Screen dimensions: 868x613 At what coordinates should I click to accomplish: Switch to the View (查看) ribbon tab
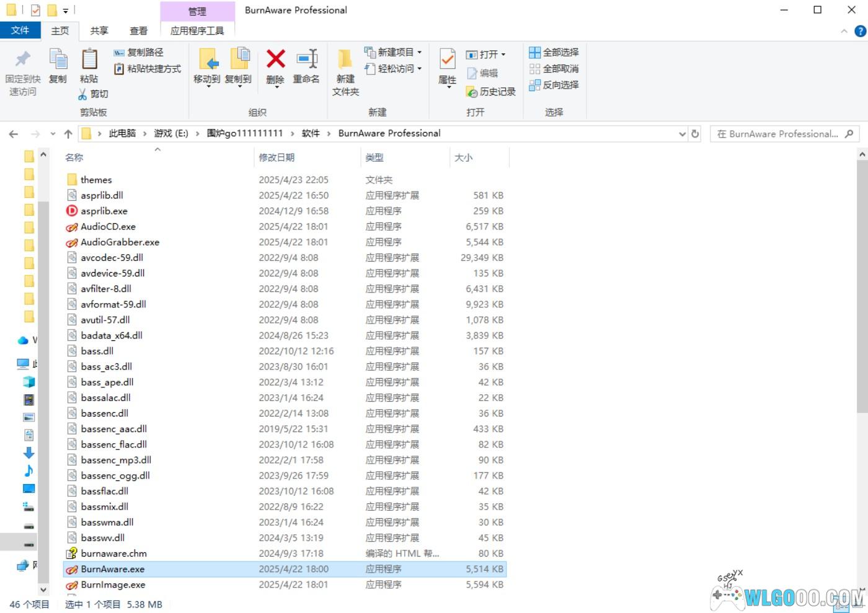pyautogui.click(x=138, y=30)
